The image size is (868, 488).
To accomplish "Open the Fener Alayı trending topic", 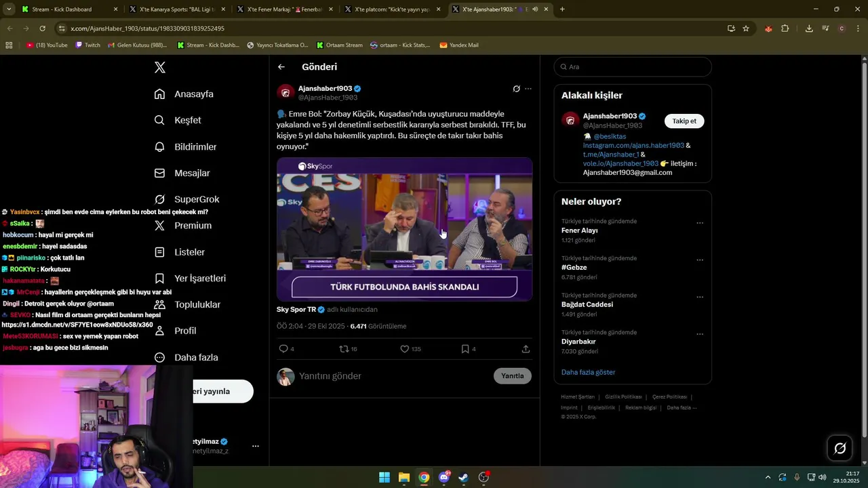I will click(x=579, y=230).
